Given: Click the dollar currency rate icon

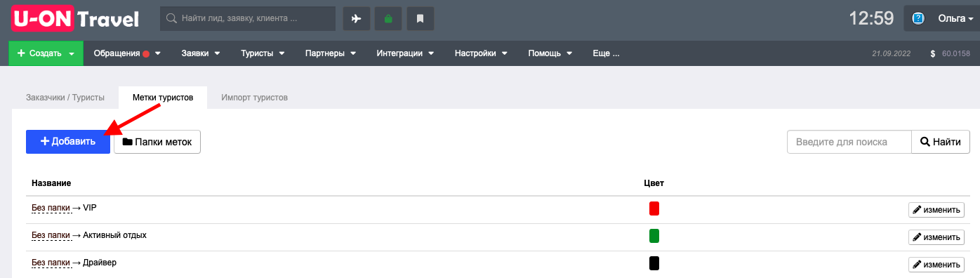Looking at the screenshot, I should pyautogui.click(x=933, y=53).
